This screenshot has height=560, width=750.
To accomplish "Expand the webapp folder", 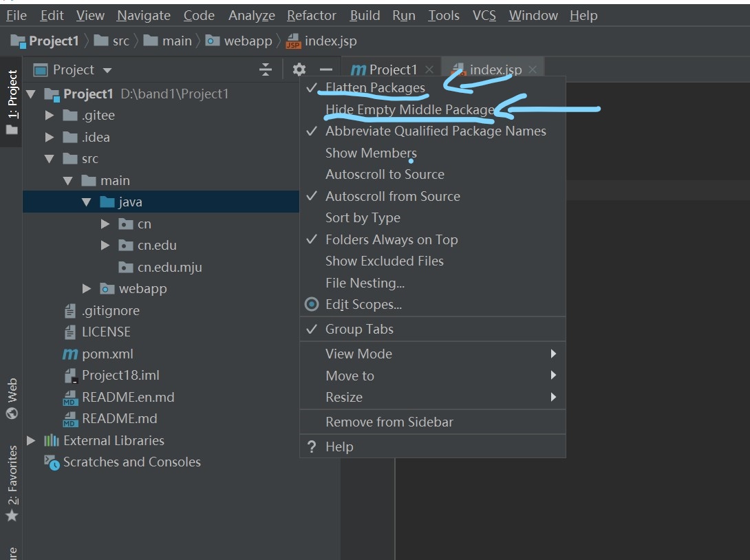I will (x=87, y=288).
